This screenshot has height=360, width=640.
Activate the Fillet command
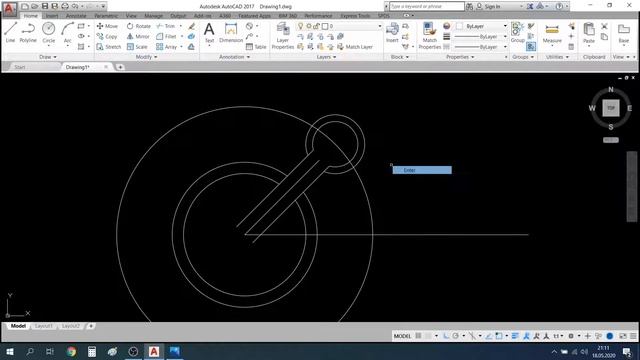166,36
